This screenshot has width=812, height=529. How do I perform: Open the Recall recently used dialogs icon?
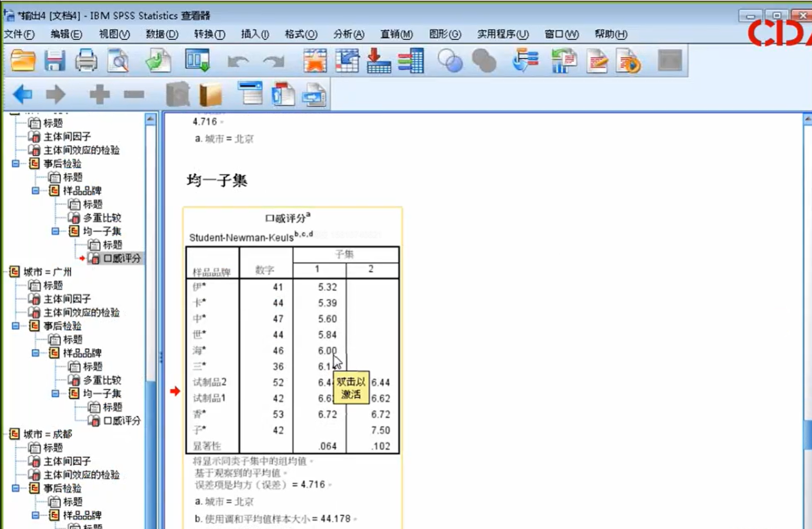pyautogui.click(x=198, y=61)
